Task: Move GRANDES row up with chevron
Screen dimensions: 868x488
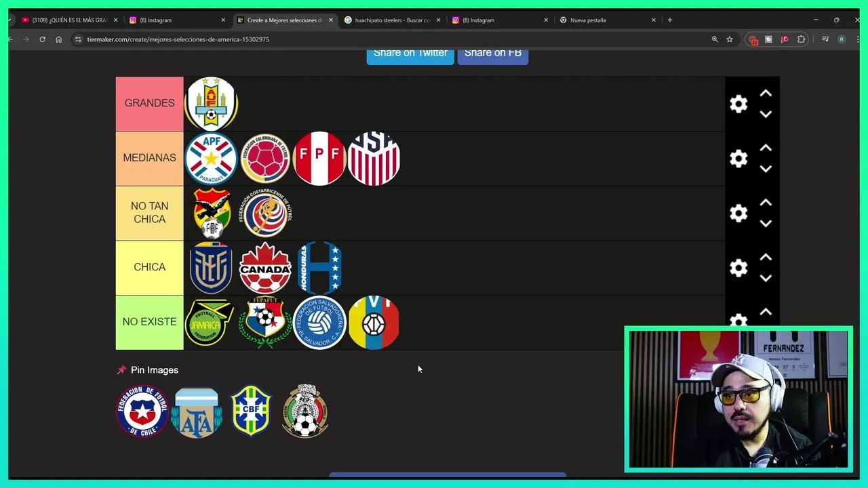Action: pos(766,94)
